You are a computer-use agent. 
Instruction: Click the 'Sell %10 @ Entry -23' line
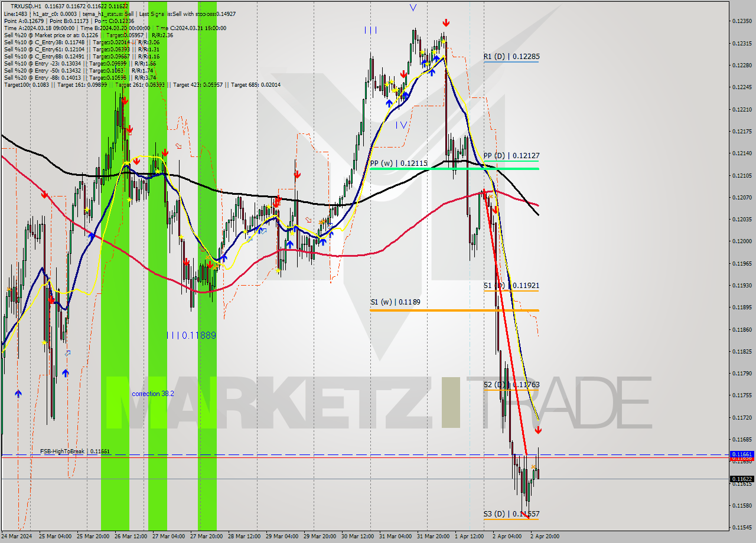pyautogui.click(x=80, y=63)
